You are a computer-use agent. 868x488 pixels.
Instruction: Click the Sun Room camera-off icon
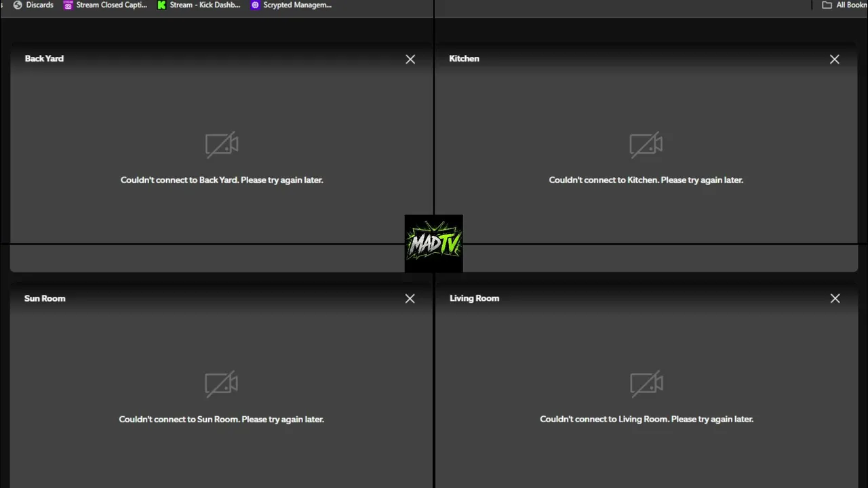coord(222,384)
